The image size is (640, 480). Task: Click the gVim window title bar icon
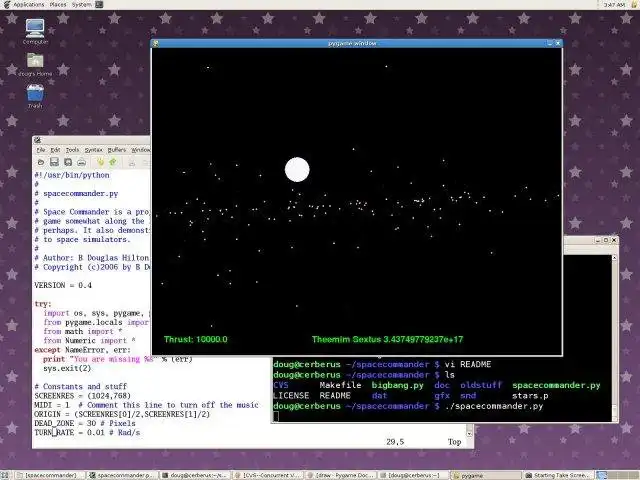(38, 140)
